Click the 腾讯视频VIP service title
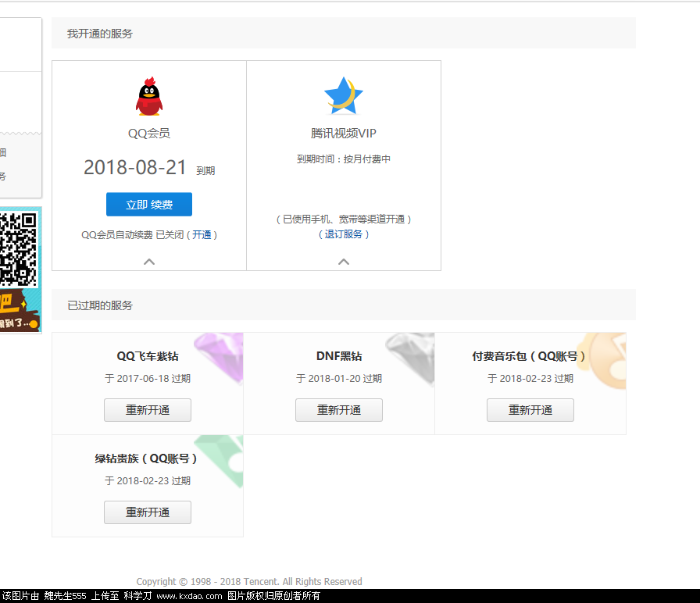Image resolution: width=700 pixels, height=603 pixels. click(344, 134)
